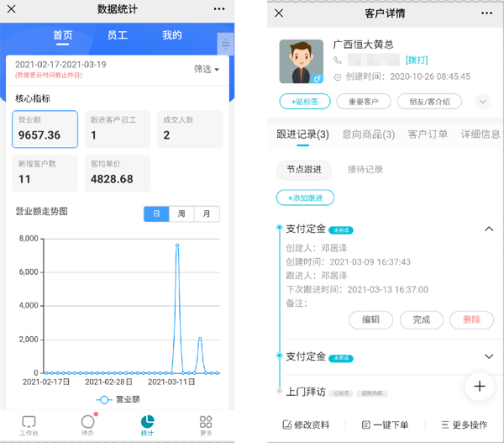
Task: Select the 成交人数 indicator card
Action: 190,129
